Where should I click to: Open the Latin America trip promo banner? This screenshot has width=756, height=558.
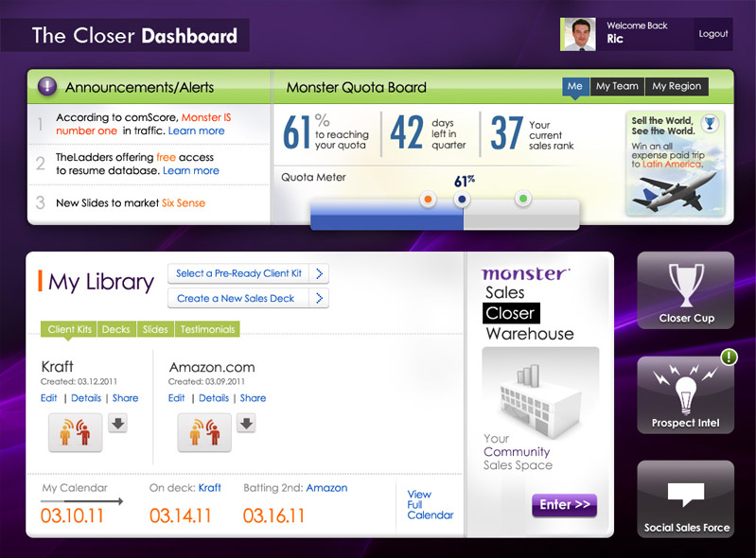(675, 164)
